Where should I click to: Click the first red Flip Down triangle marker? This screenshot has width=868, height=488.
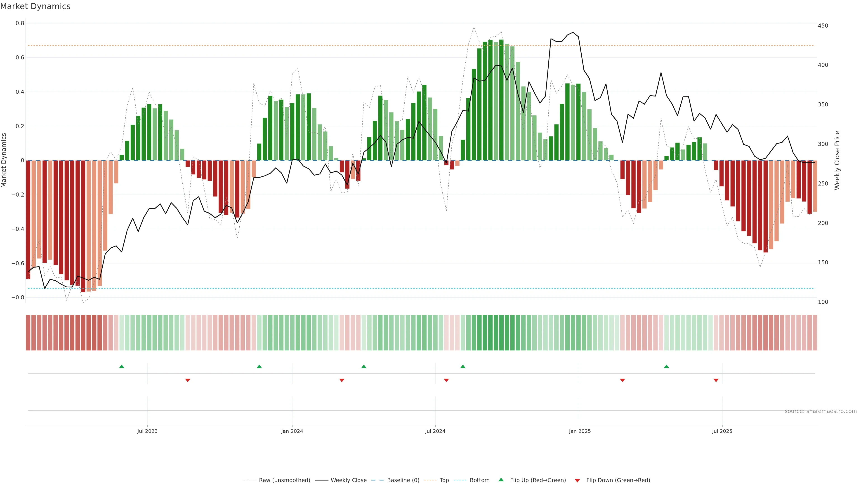(188, 380)
